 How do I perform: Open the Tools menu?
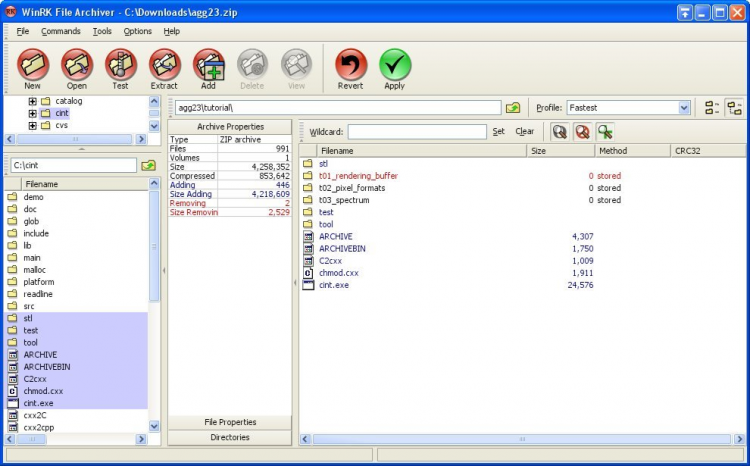tap(102, 31)
